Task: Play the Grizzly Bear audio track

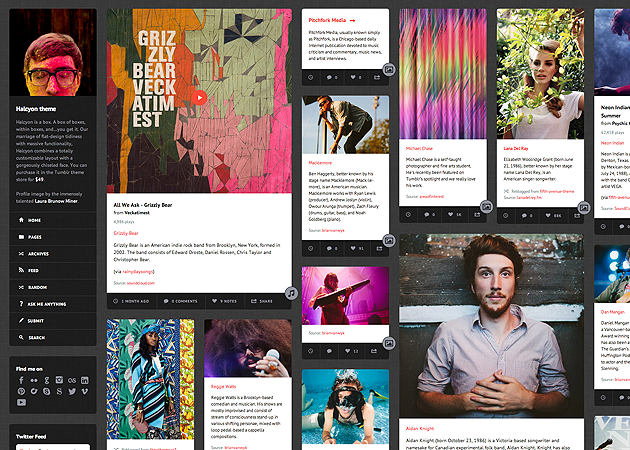Action: (200, 97)
